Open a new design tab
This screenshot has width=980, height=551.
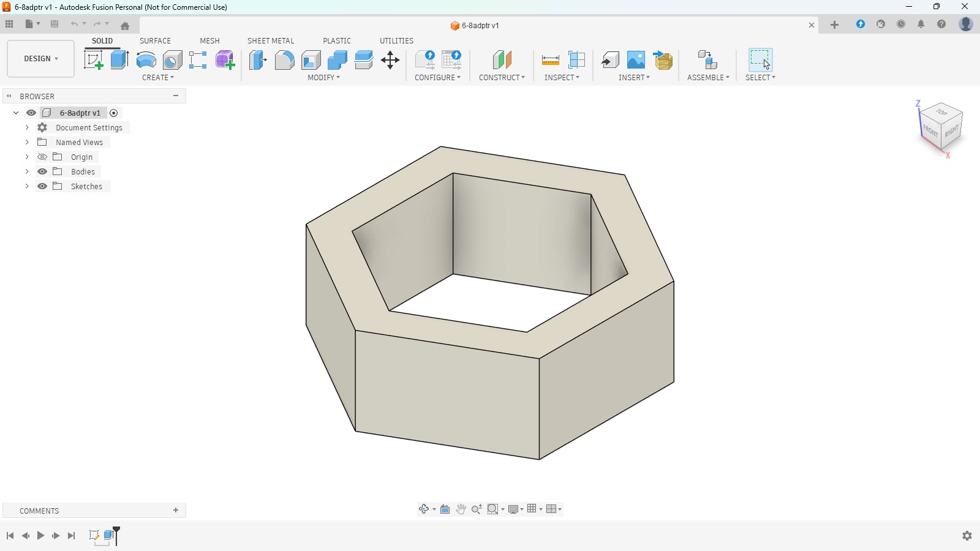click(x=834, y=25)
